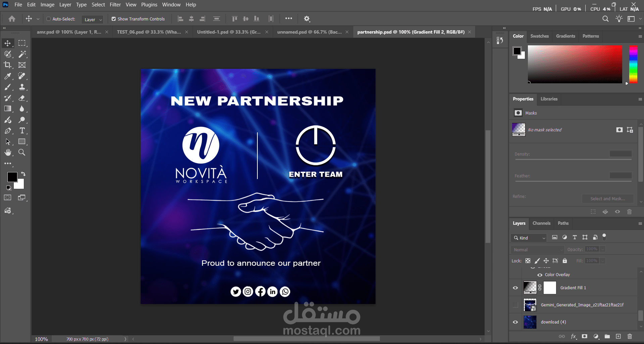Image resolution: width=644 pixels, height=344 pixels.
Task: Delete layer with Layers panel trash icon
Action: click(630, 336)
